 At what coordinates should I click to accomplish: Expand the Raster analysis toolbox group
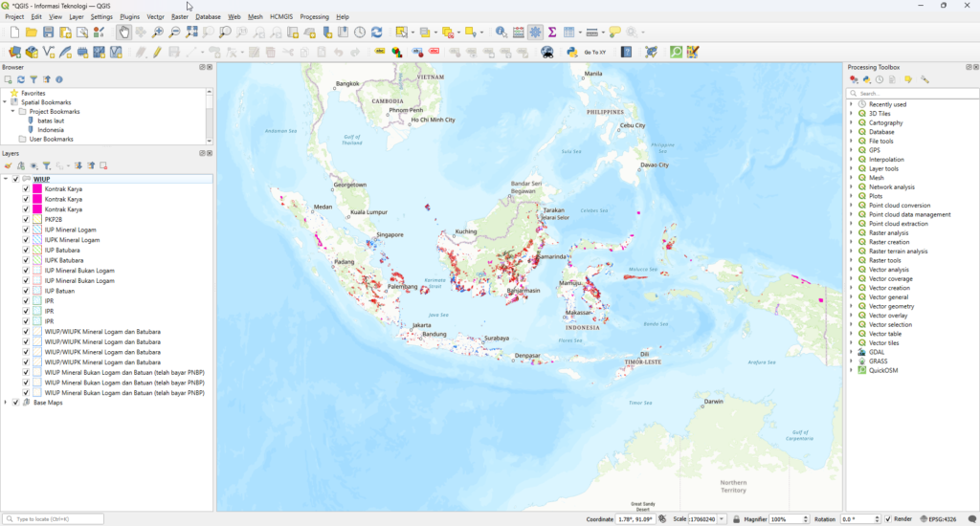[x=851, y=233]
